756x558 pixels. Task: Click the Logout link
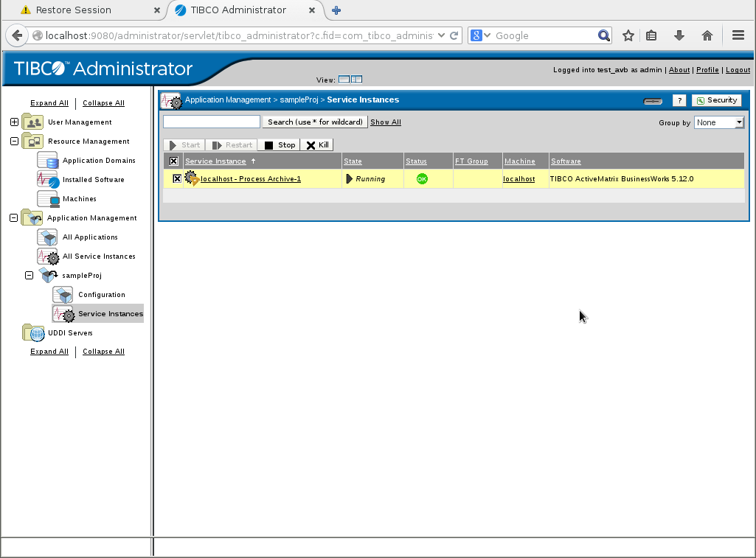tap(738, 70)
